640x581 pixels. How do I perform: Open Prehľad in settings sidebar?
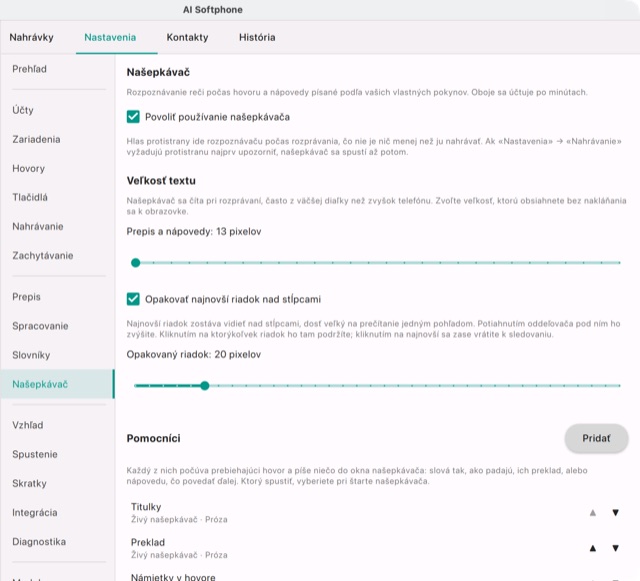pyautogui.click(x=57, y=69)
